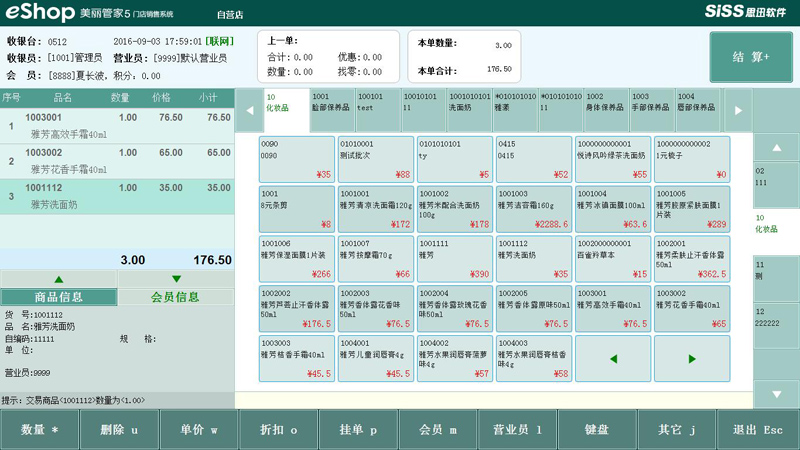Add product 1001001 雅芳清凉洗面霜120g
Viewport: 800px width, 450px height.
click(x=376, y=209)
